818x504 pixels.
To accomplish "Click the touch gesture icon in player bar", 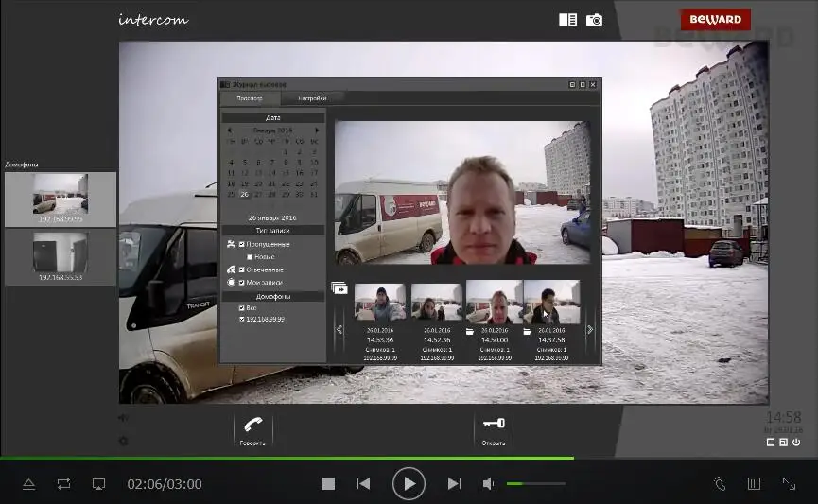I will [x=720, y=483].
